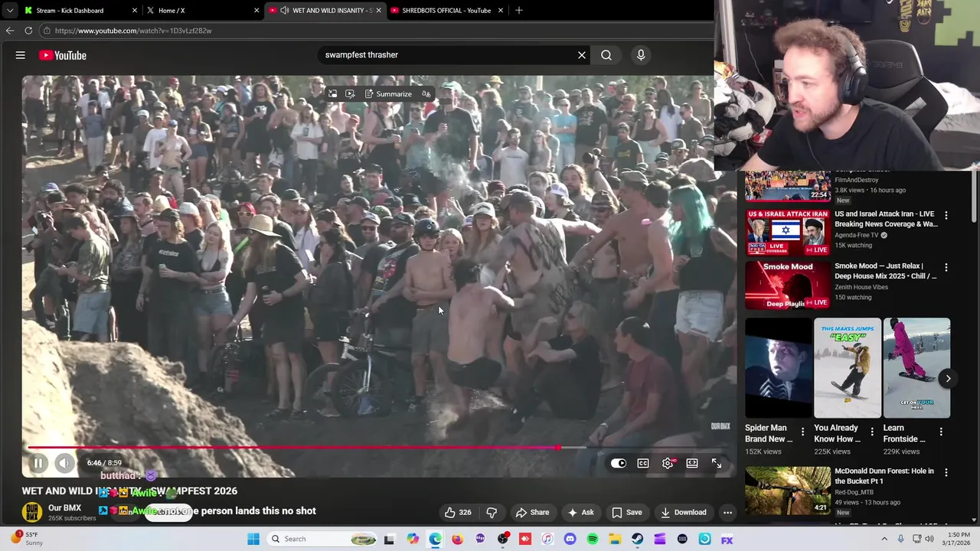This screenshot has height=551, width=980.
Task: Click the picture-in-picture overlay icon
Action: point(332,93)
